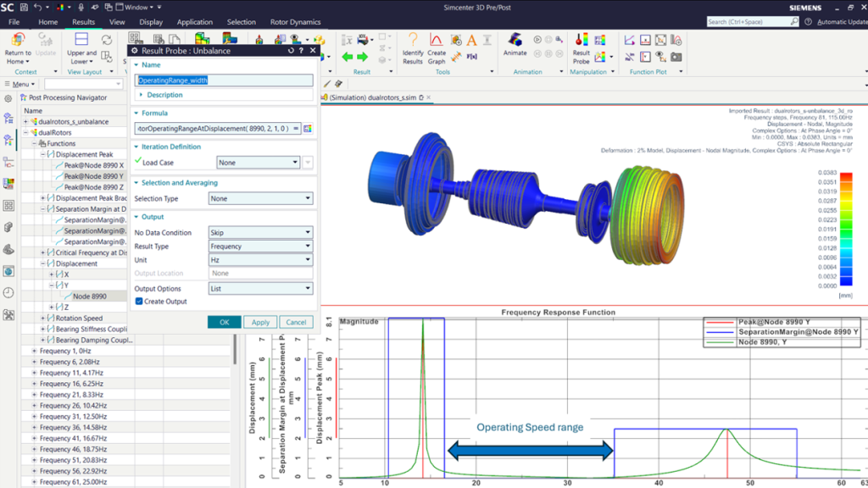This screenshot has height=488, width=868.
Task: Open the No Data Condition dropdown
Action: coord(260,233)
